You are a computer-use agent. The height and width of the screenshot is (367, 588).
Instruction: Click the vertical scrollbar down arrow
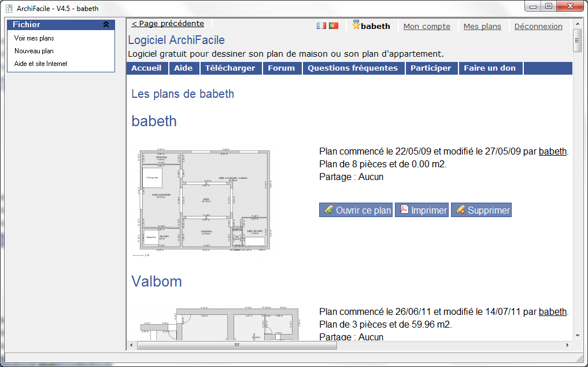(578, 336)
